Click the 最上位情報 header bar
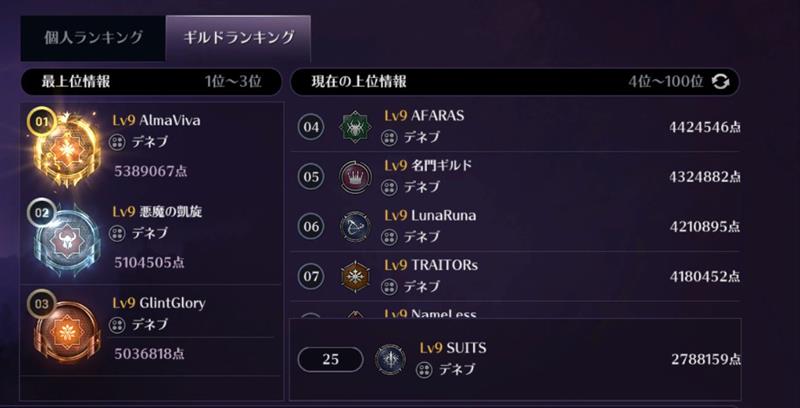800x408 pixels. tap(151, 82)
